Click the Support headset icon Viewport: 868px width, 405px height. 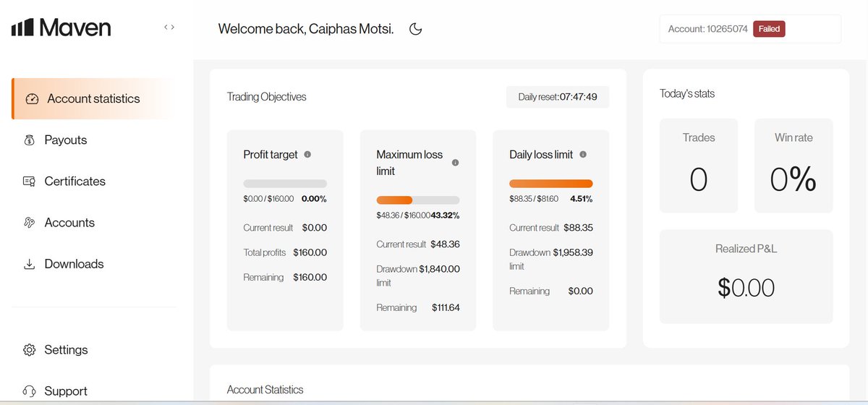click(x=30, y=391)
